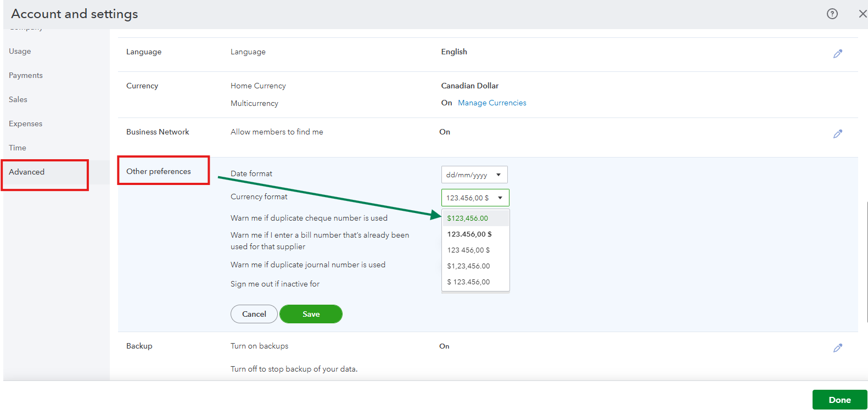Save the Other preferences changes
This screenshot has height=415, width=868.
(x=311, y=314)
